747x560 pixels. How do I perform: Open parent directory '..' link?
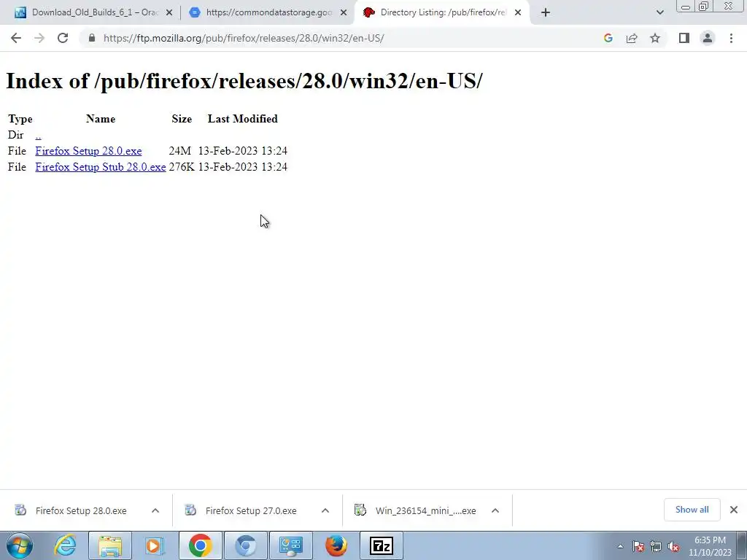[38, 135]
